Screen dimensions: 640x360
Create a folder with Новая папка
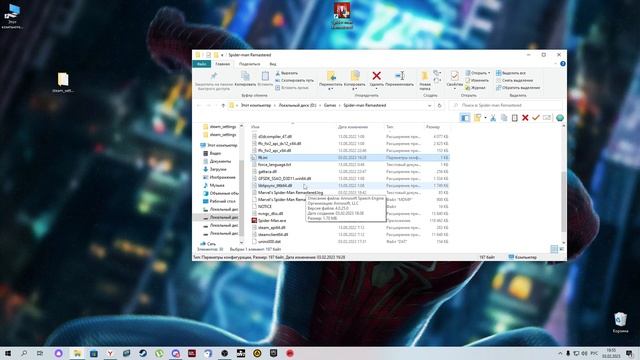[425, 80]
